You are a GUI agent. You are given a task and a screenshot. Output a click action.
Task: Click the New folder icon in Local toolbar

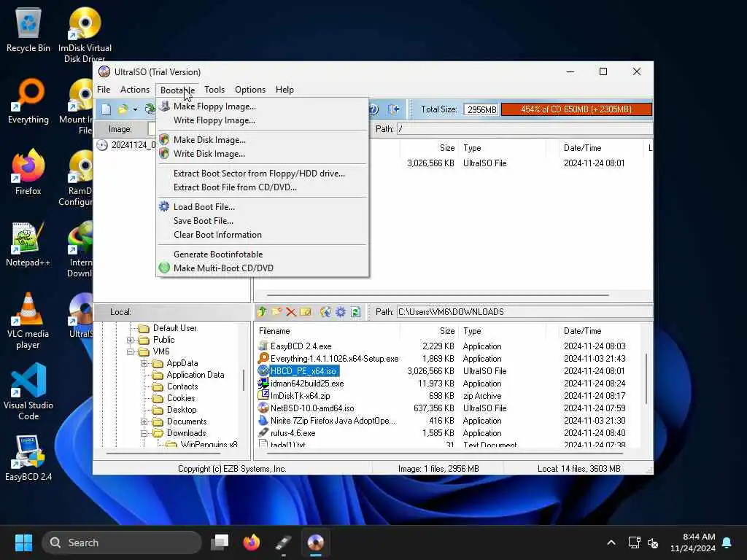point(276,312)
